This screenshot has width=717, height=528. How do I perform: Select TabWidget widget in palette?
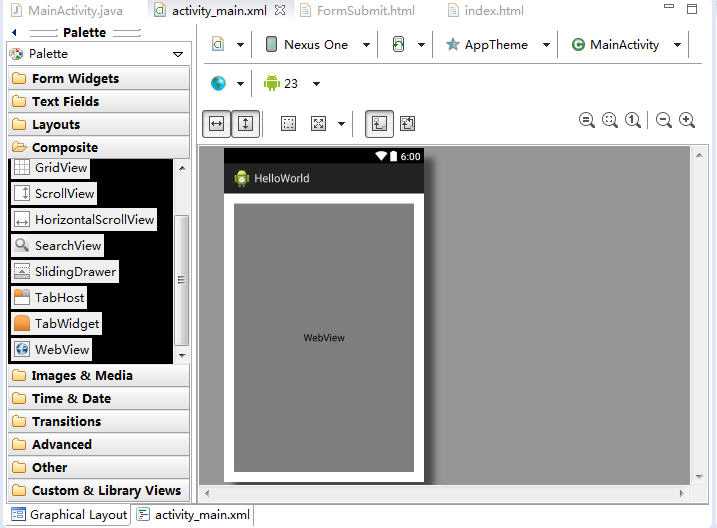pos(56,324)
